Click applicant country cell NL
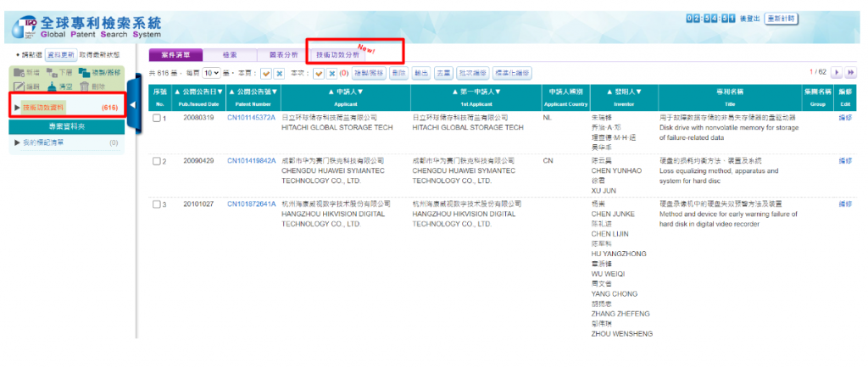The height and width of the screenshot is (368, 868). click(x=548, y=118)
